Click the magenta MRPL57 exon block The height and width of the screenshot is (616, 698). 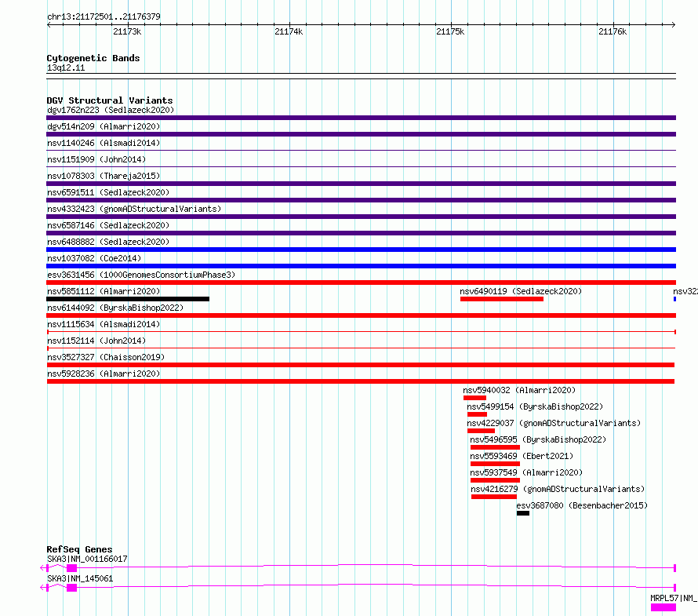click(x=663, y=607)
